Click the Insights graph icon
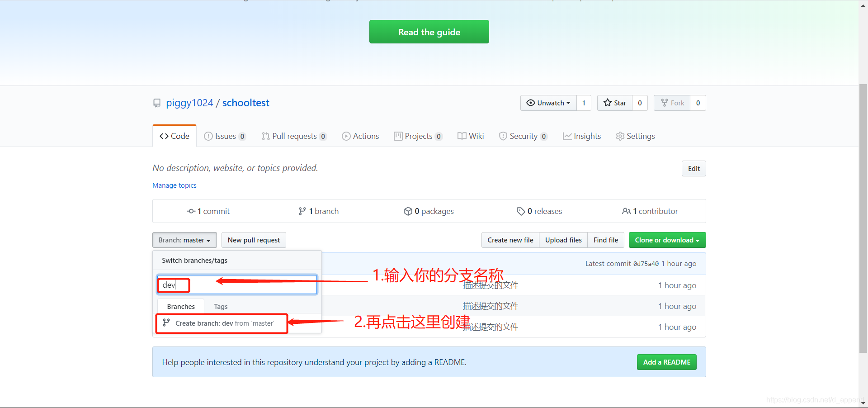Image resolution: width=868 pixels, height=408 pixels. point(567,136)
